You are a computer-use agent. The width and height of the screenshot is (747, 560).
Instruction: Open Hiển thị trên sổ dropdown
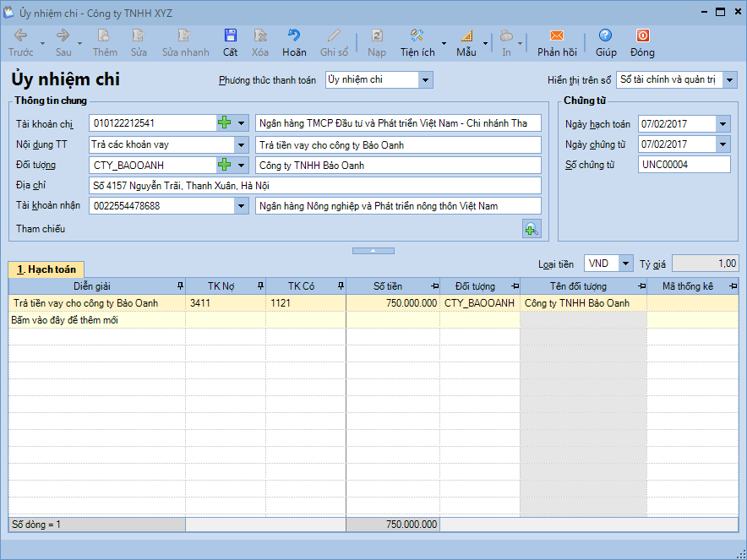click(730, 80)
